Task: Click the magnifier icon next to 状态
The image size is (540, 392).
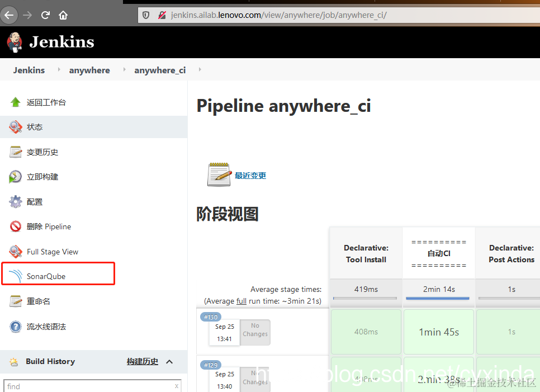Action: pyautogui.click(x=16, y=127)
